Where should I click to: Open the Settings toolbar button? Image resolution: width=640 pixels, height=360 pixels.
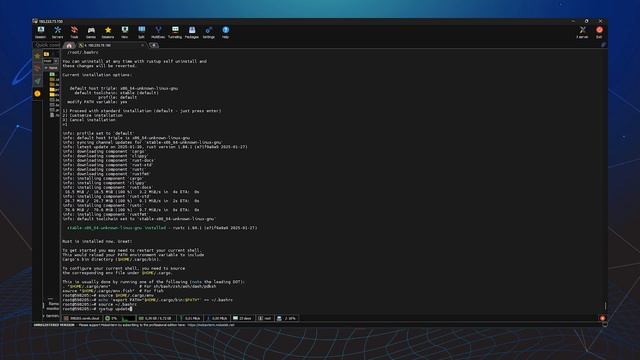point(209,32)
